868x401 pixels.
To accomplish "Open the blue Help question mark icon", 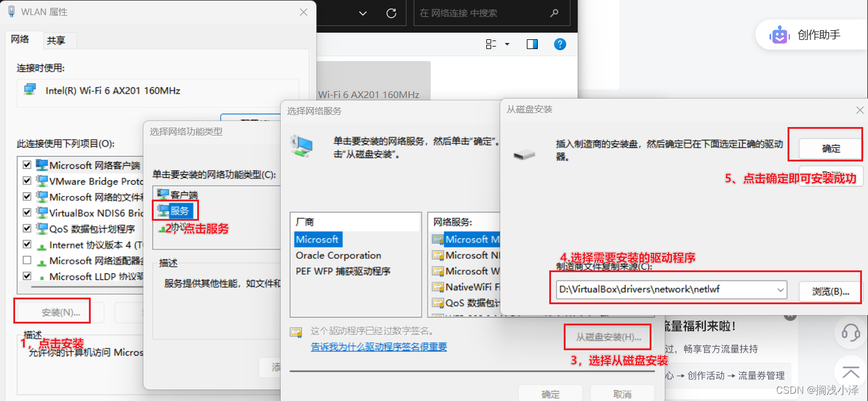I will click(x=560, y=44).
